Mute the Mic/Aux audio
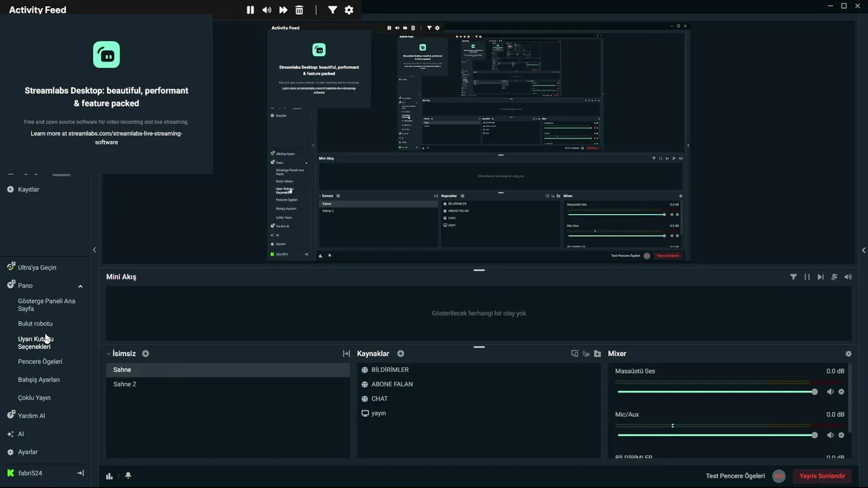This screenshot has width=868, height=488. pos(830,435)
